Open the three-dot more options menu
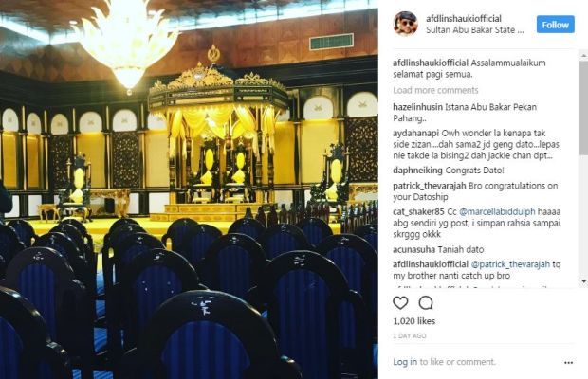Screen dimensions: 588x379 568,362
